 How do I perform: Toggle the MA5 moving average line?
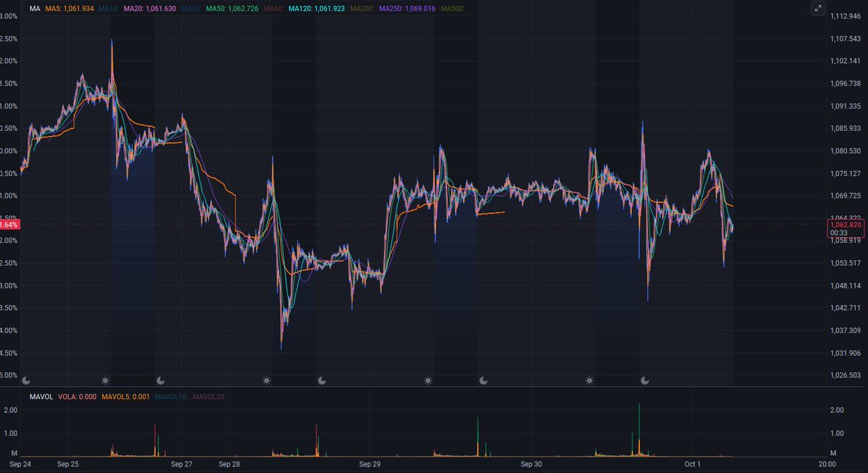[69, 9]
